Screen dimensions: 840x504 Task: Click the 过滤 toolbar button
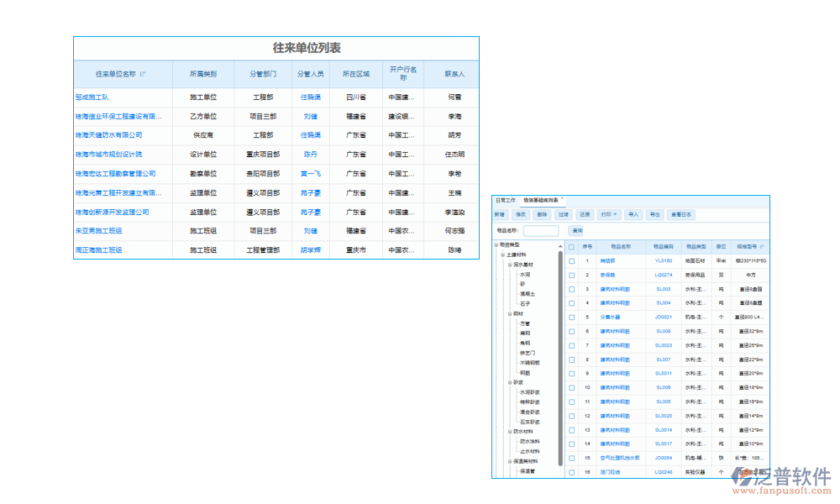coord(564,215)
